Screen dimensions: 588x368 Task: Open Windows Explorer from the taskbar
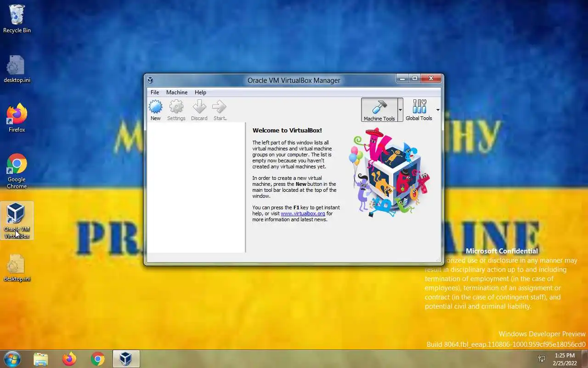[x=41, y=359]
